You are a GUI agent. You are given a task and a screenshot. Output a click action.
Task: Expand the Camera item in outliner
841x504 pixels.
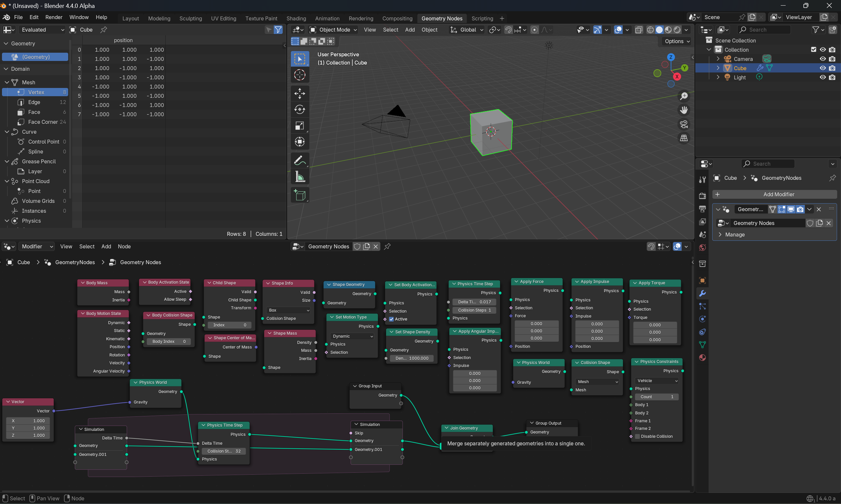(718, 59)
